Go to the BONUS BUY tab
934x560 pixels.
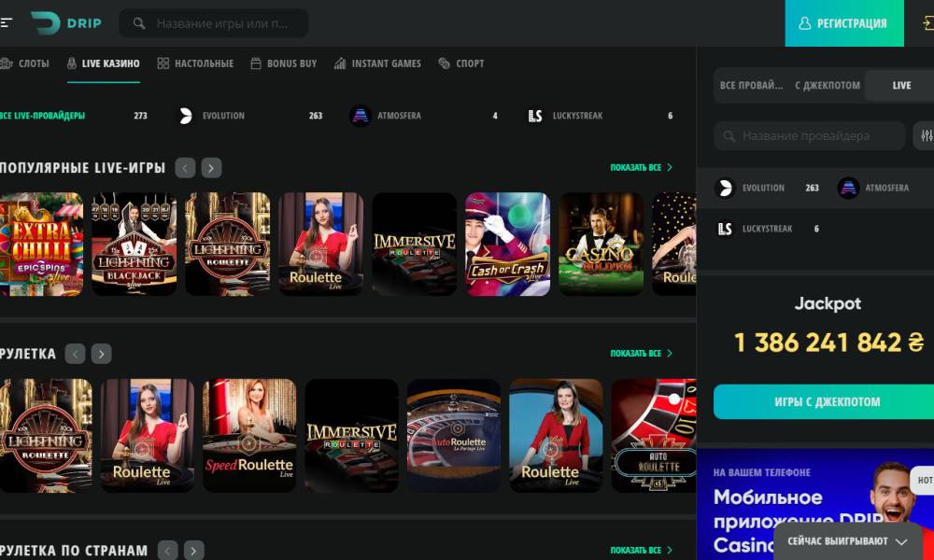click(x=284, y=63)
